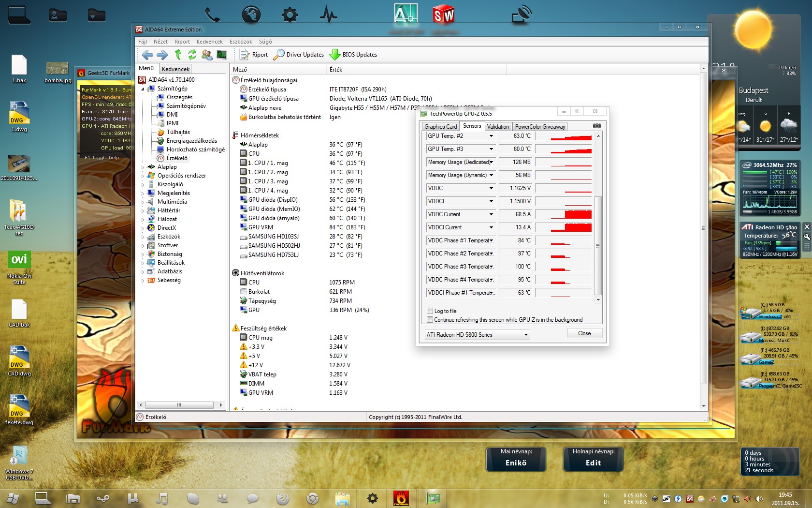Viewport: 812px width, 508px height.
Task: Click the GPU-Z sensor list scrollbar thumb
Action: click(598, 245)
